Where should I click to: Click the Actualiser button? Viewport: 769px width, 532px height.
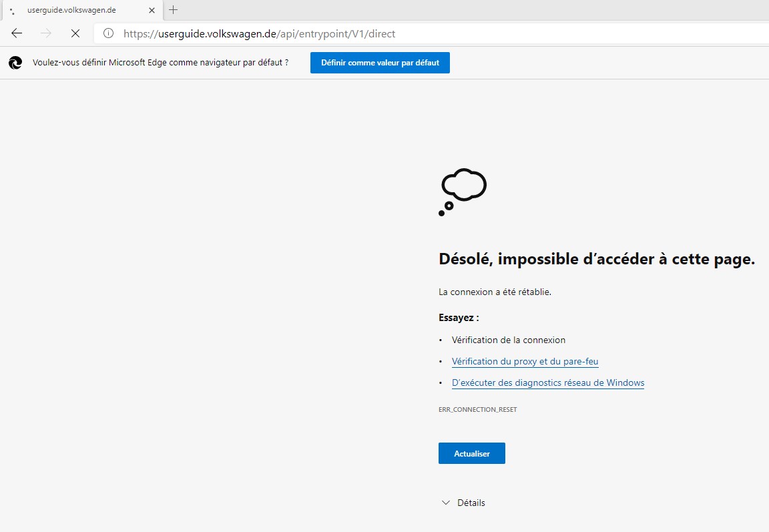coord(472,453)
